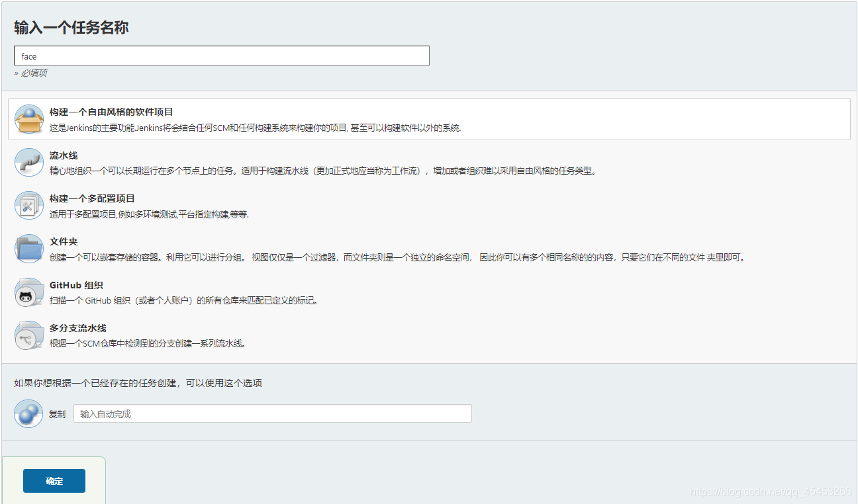Viewport: 858px width, 504px height.
Task: Focus the task name field containing face
Action: tap(222, 56)
